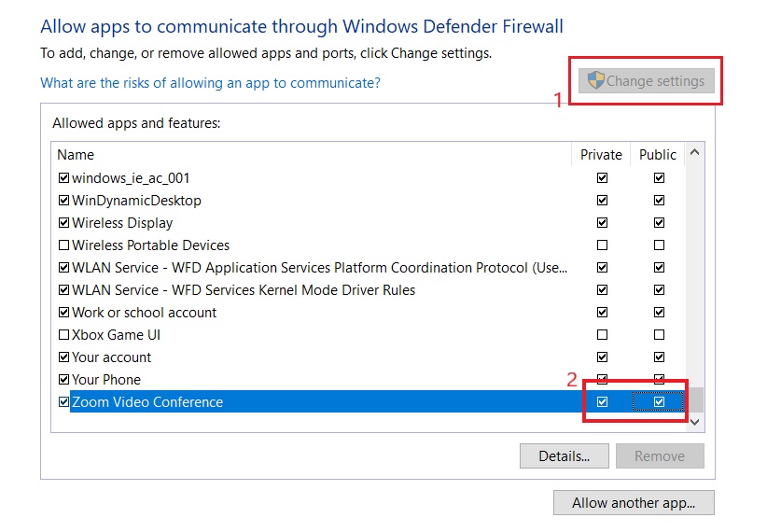Select the Work or school account entry
Viewport: 767px width, 532px height.
(144, 313)
